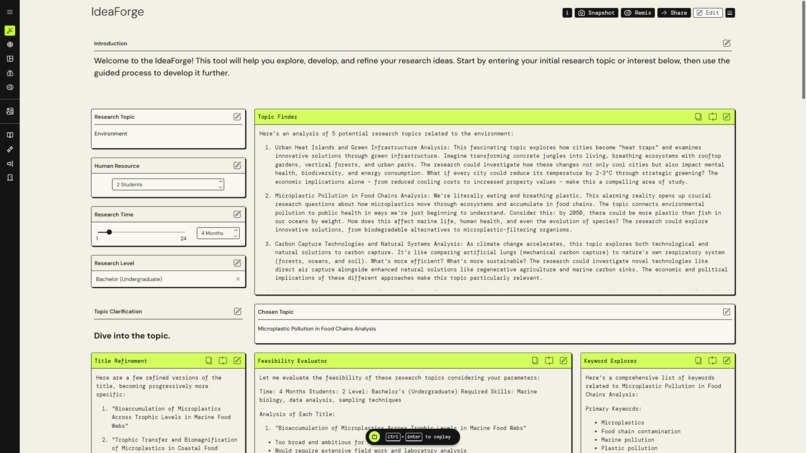Open the briefcase icon in the sidebar
This screenshot has height=453, width=806.
coord(10,73)
